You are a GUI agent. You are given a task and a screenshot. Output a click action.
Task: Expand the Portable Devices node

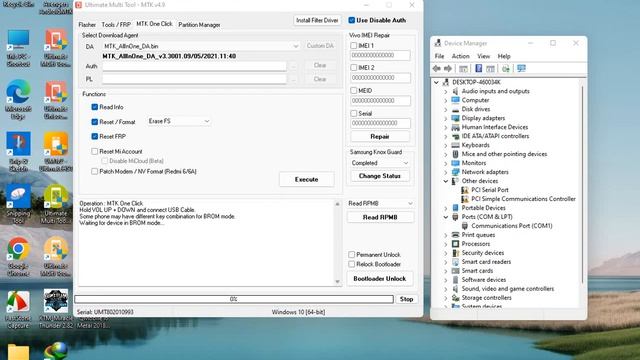coord(446,208)
